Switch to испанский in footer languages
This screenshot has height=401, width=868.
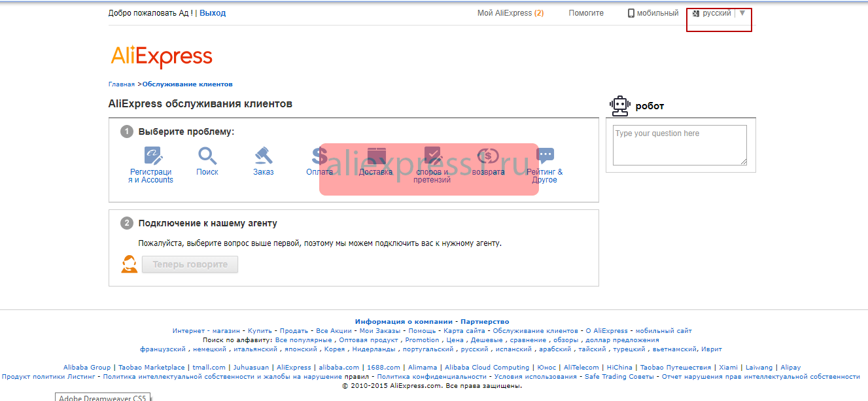point(514,349)
